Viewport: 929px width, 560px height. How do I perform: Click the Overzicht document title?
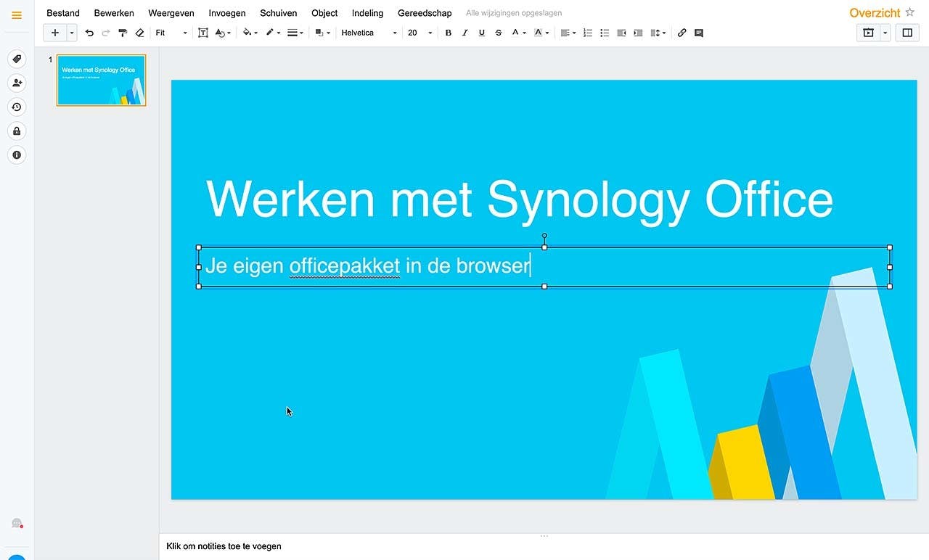coord(875,13)
